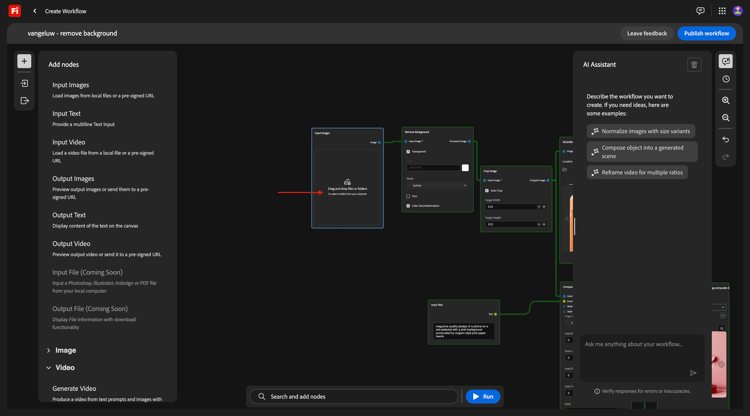Choose Compose object into a generated scene suggestion
This screenshot has height=416, width=750.
(x=642, y=152)
